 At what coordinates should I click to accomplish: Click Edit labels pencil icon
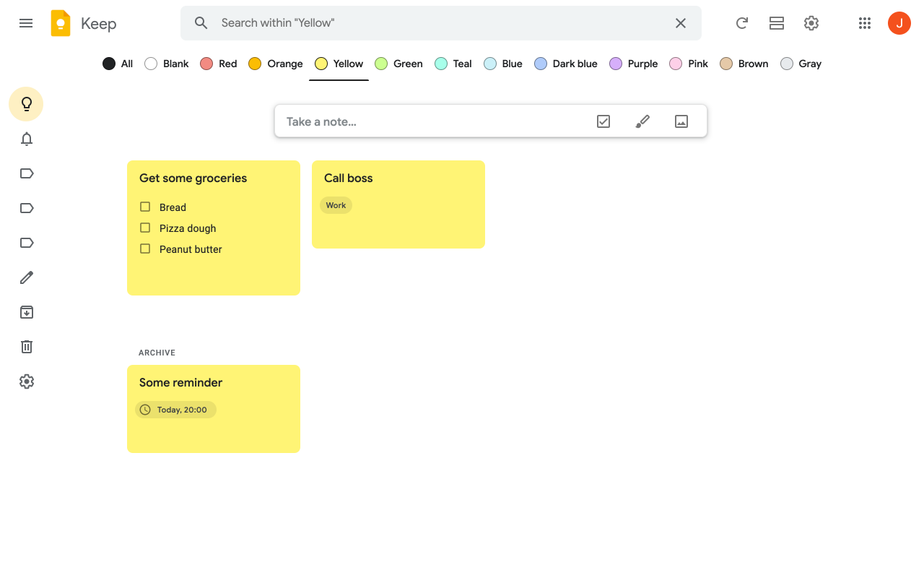[26, 277]
